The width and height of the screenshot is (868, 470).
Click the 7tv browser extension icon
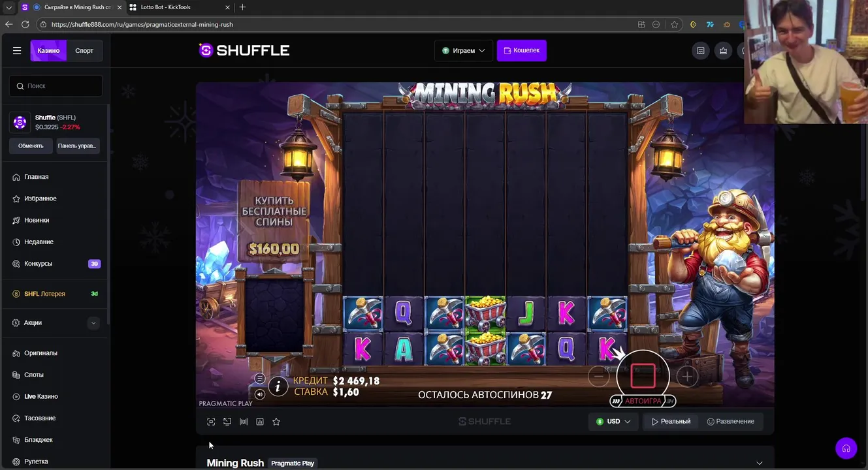710,24
